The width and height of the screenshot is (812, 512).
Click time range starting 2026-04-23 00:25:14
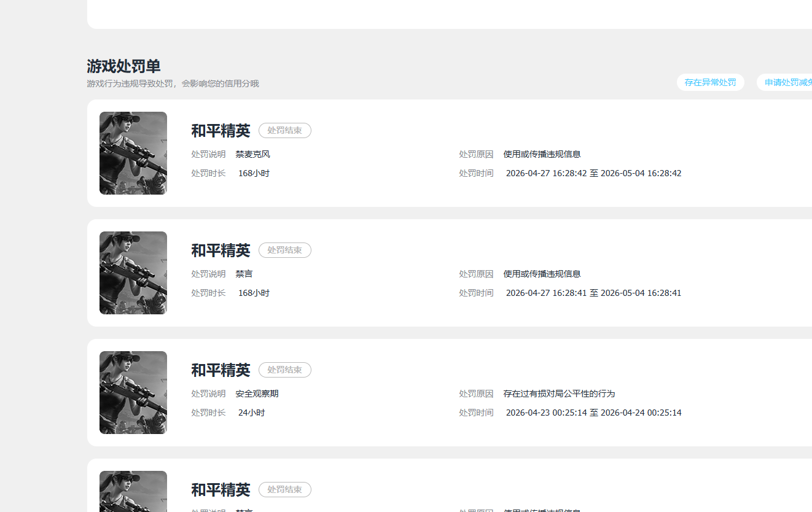click(x=593, y=413)
